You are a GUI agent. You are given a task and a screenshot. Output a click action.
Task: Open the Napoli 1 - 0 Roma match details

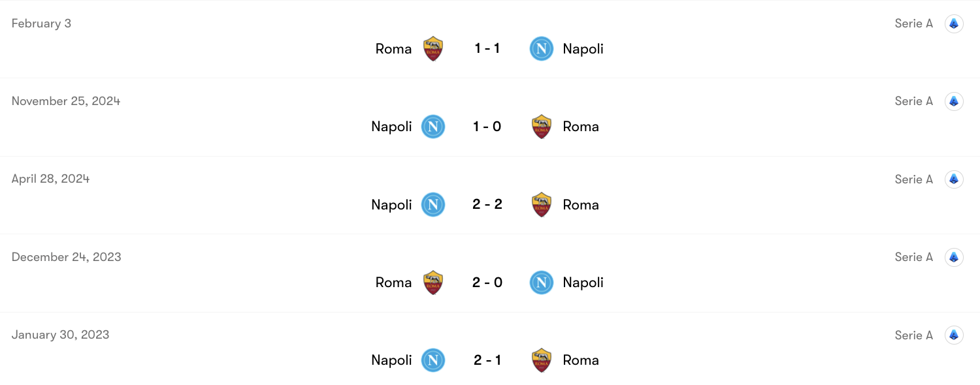487,127
